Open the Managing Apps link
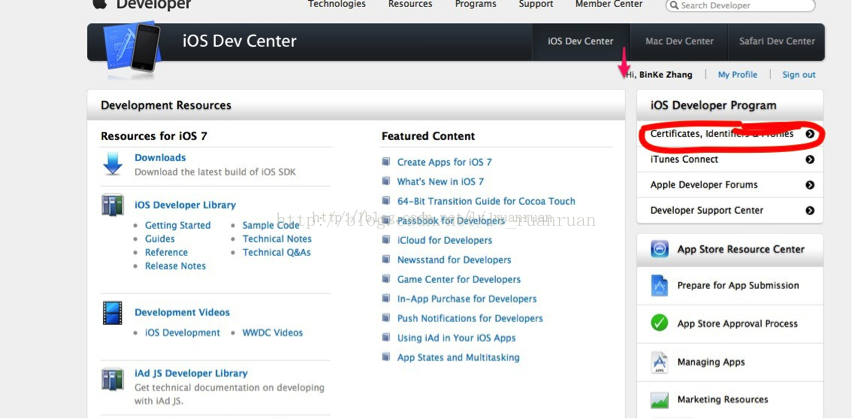The image size is (852, 419). [x=711, y=362]
